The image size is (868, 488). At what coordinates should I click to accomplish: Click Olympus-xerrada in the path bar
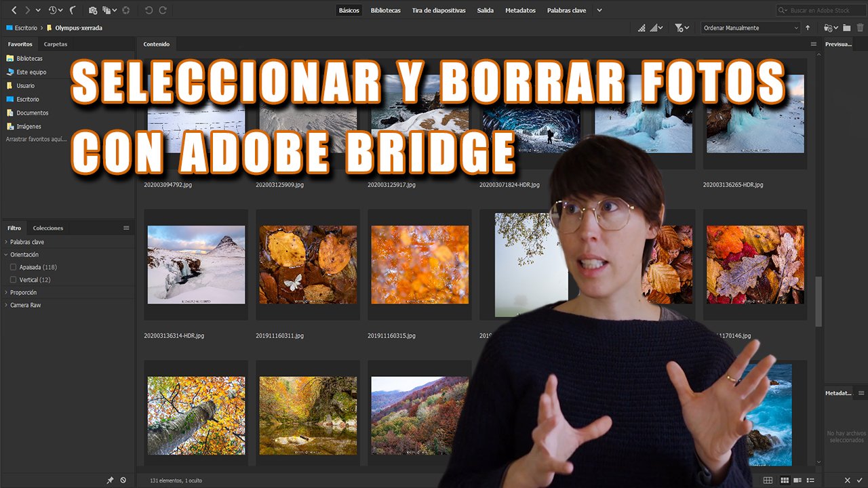click(x=74, y=28)
